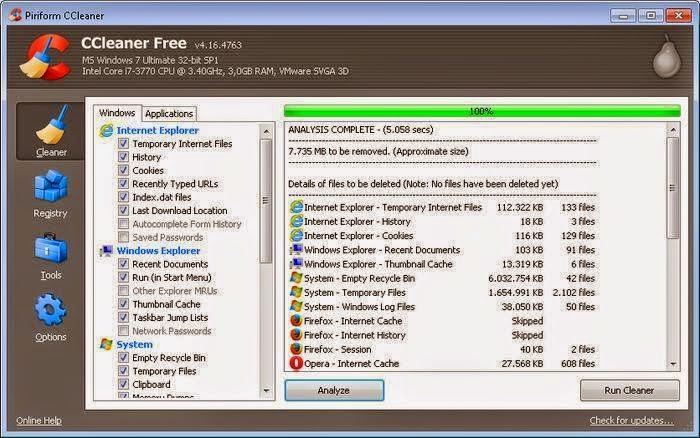Click Check for updates link
The image size is (700, 438).
click(631, 421)
